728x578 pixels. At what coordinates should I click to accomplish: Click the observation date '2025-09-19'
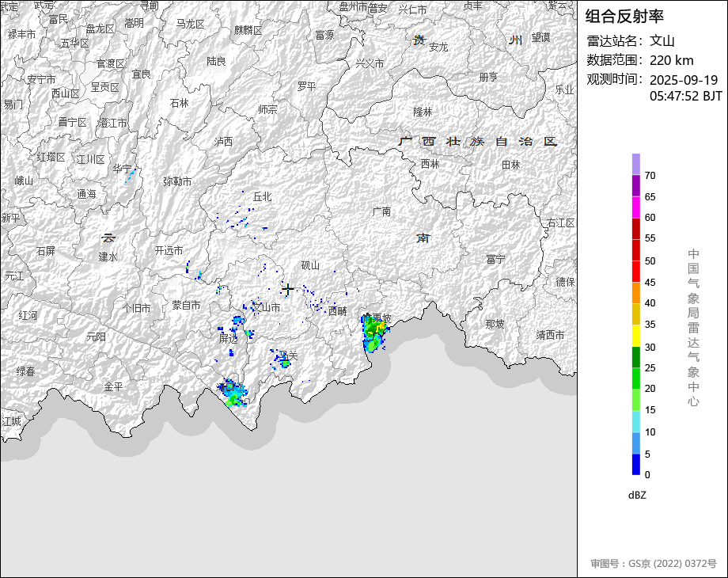click(x=684, y=80)
